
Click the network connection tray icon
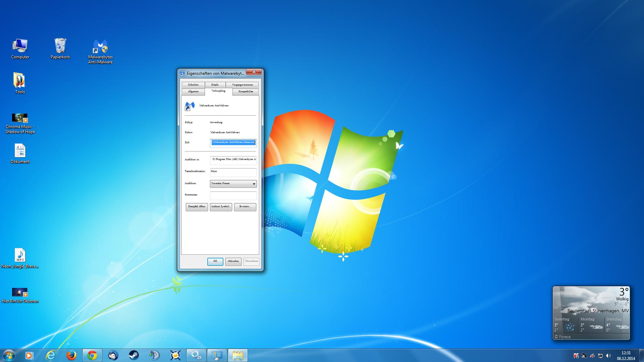600,356
